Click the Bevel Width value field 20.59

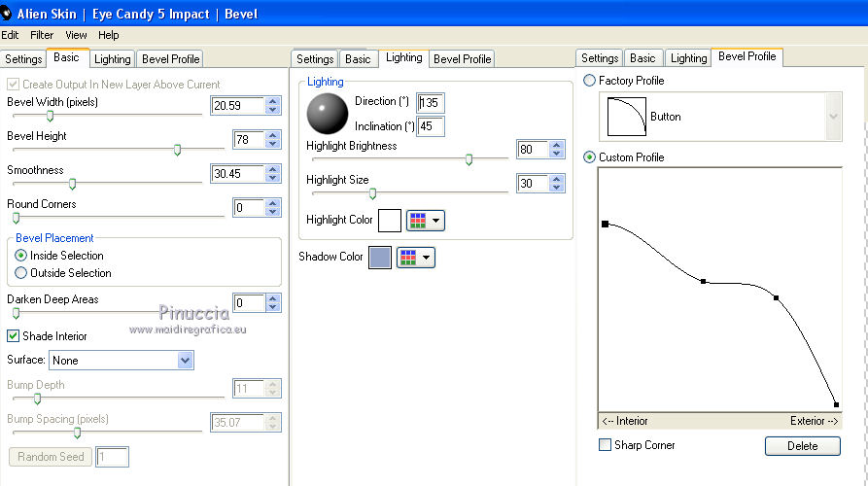pos(237,106)
